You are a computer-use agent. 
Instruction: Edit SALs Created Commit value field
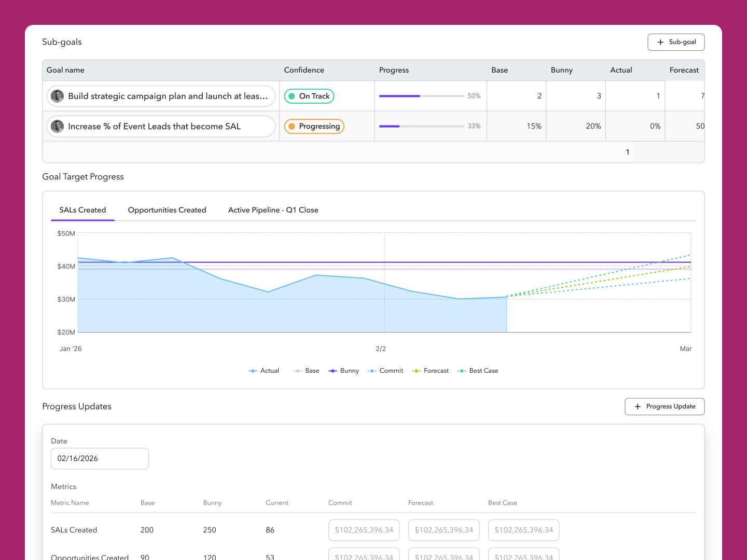tap(364, 530)
